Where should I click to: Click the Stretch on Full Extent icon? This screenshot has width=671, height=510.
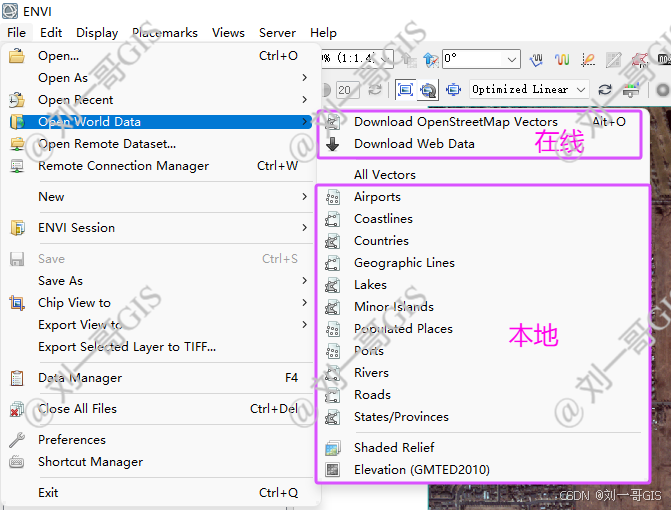click(x=405, y=89)
